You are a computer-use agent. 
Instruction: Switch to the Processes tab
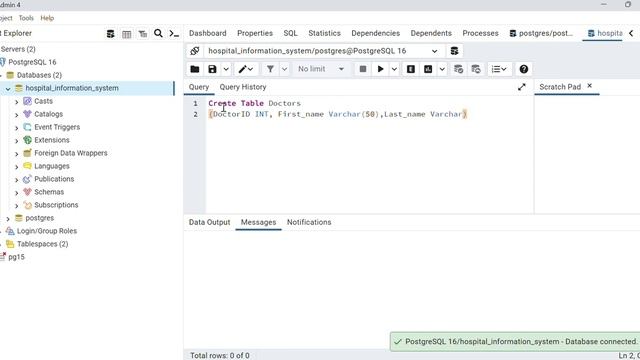pyautogui.click(x=480, y=33)
